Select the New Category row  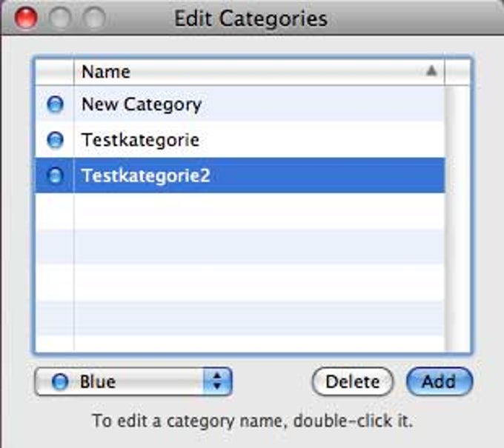coord(240,104)
